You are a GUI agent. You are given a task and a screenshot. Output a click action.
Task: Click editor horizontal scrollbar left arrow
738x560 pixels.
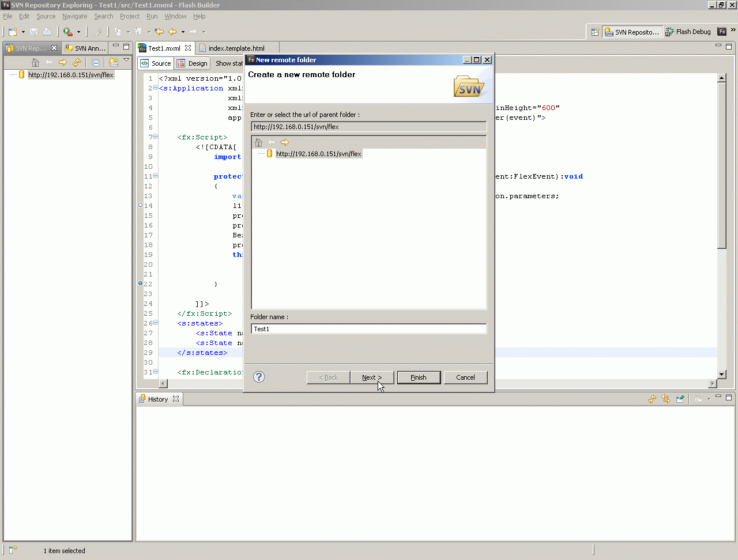coord(163,384)
